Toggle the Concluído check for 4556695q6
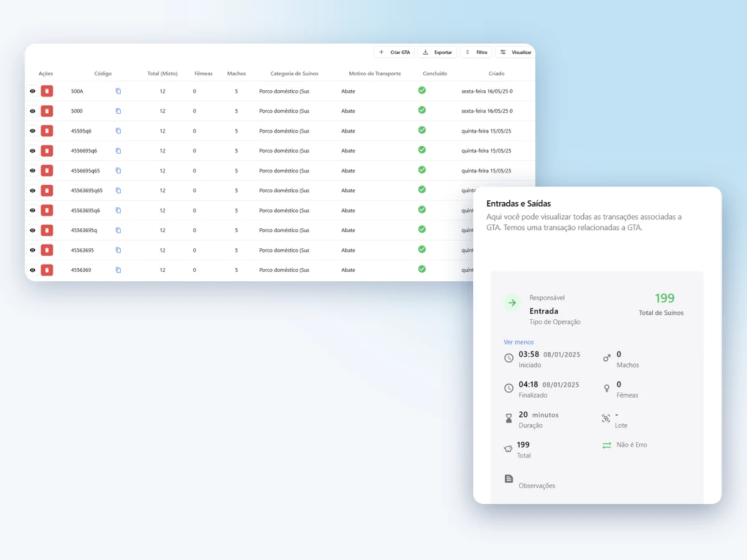The image size is (747, 560). tap(422, 150)
